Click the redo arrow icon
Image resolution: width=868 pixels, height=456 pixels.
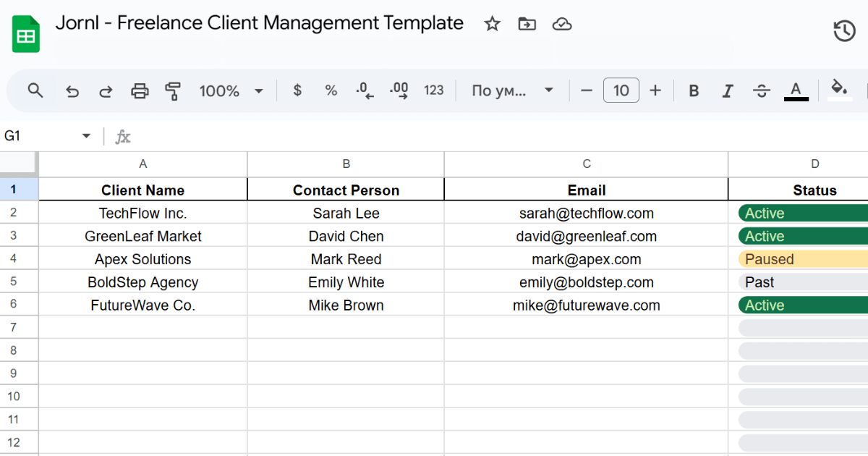106,91
